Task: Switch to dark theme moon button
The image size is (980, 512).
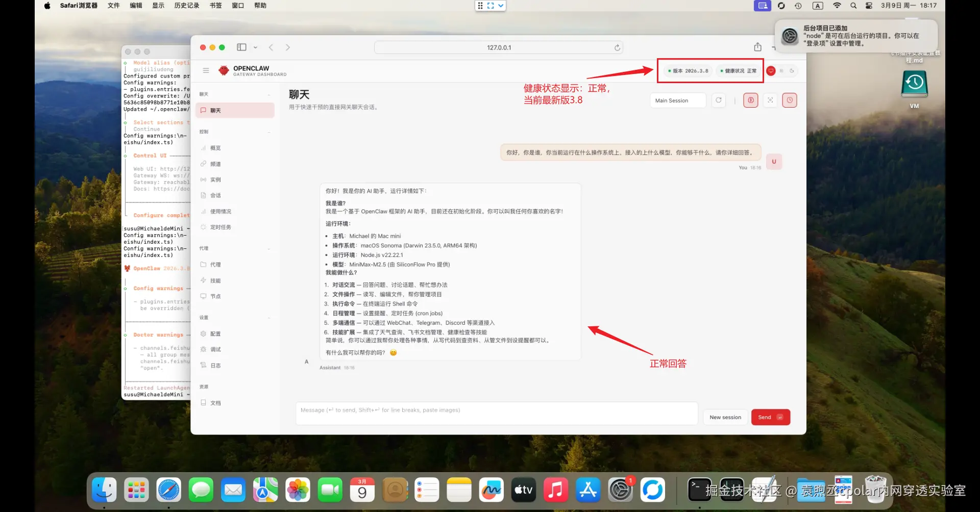Action: click(792, 71)
